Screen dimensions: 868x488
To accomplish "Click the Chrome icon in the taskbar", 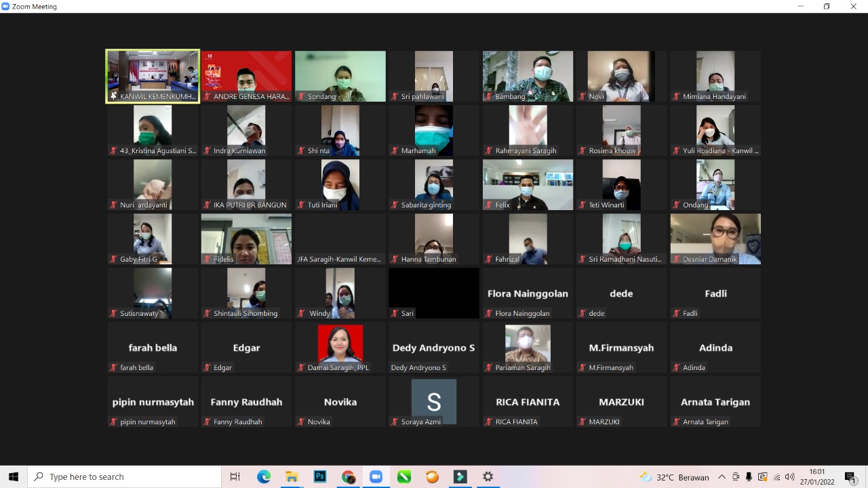I will [x=348, y=477].
